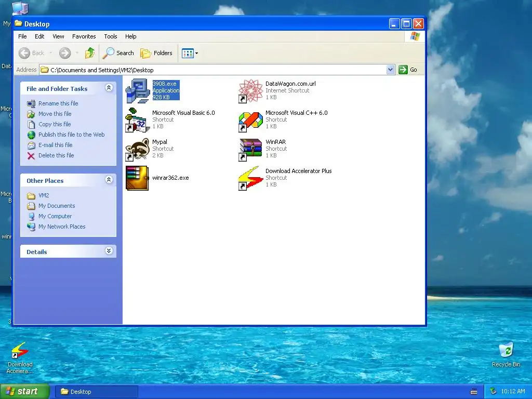Open the Back history dropdown arrow

tap(51, 53)
